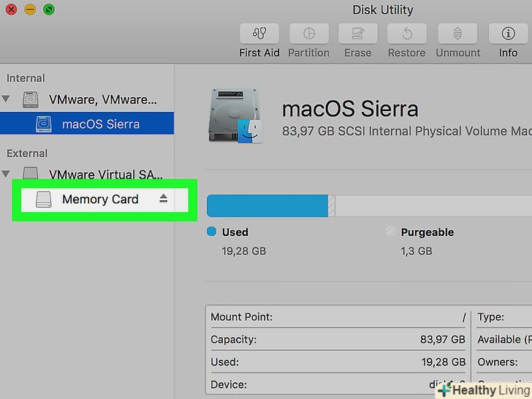Click the blue used-space storage bar

tap(267, 206)
